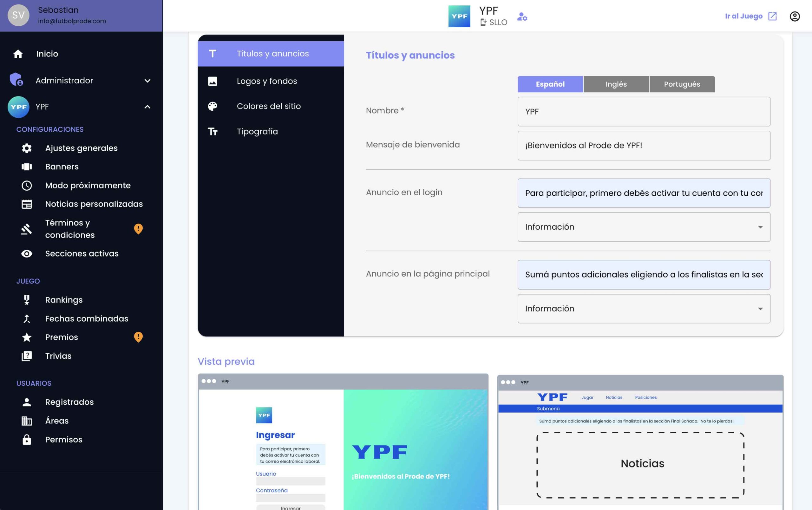Open login announcement Información type dropdown
This screenshot has width=812, height=510.
click(x=643, y=227)
